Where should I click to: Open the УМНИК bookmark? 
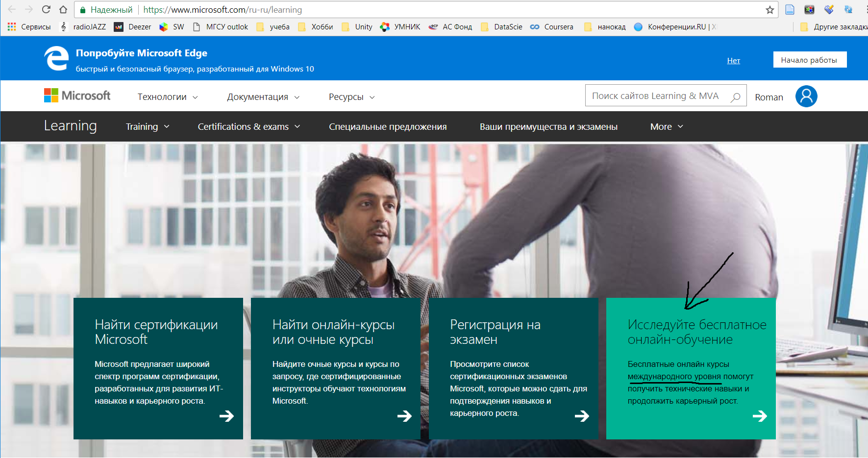[x=400, y=27]
